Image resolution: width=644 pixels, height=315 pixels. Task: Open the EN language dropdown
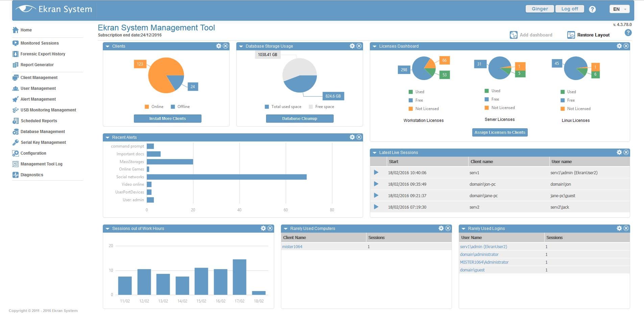tap(620, 9)
